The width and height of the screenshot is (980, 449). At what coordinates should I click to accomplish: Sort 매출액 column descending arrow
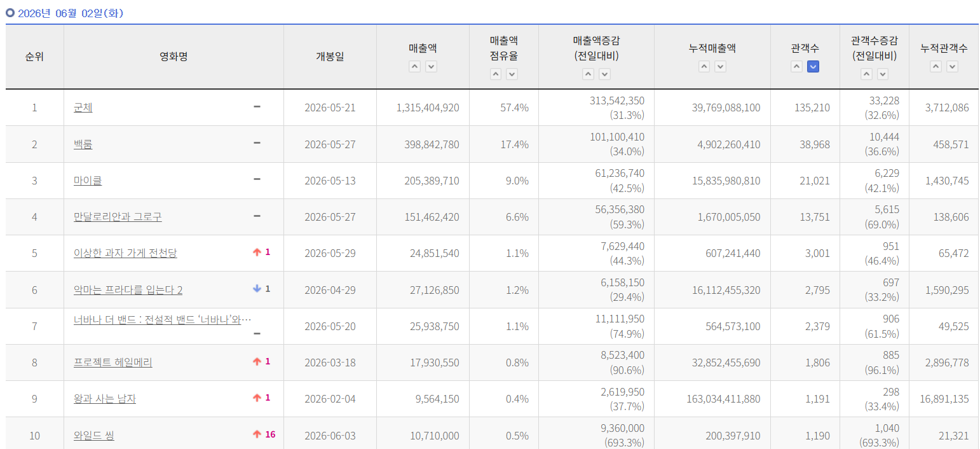click(x=431, y=67)
